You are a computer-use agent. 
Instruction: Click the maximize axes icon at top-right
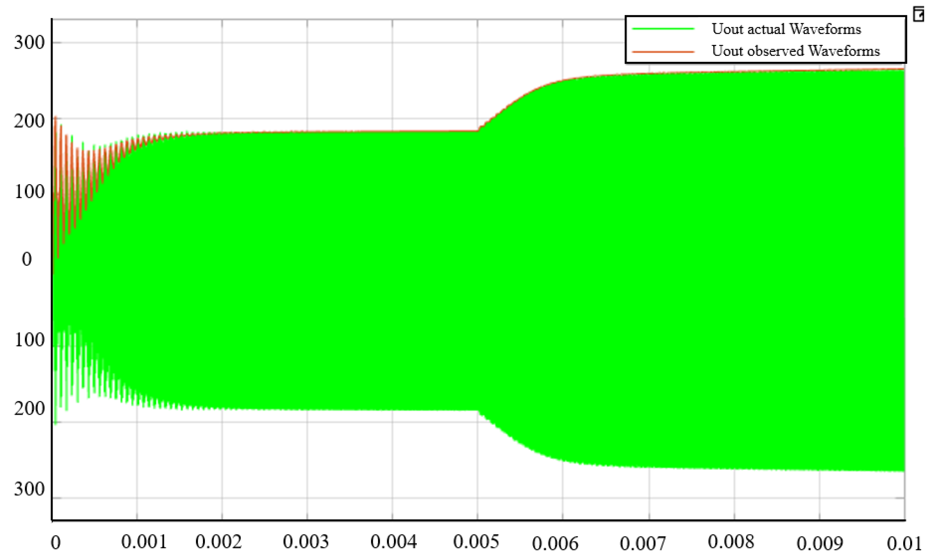[x=919, y=14]
